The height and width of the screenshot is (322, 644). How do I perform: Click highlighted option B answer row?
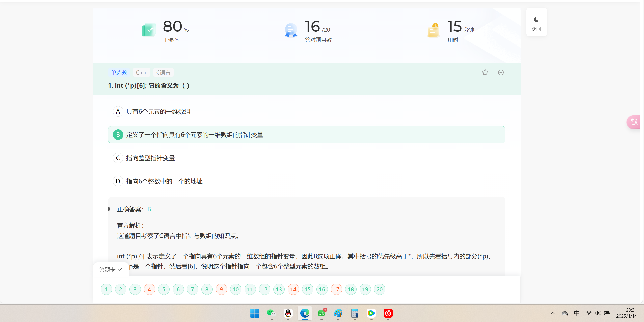[306, 135]
